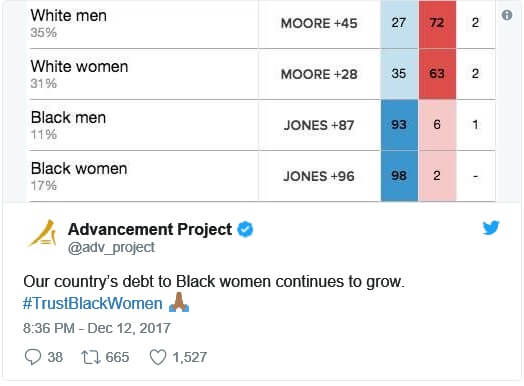524x386 pixels.
Task: Click the MOORE +45 margin cell
Action: click(319, 23)
